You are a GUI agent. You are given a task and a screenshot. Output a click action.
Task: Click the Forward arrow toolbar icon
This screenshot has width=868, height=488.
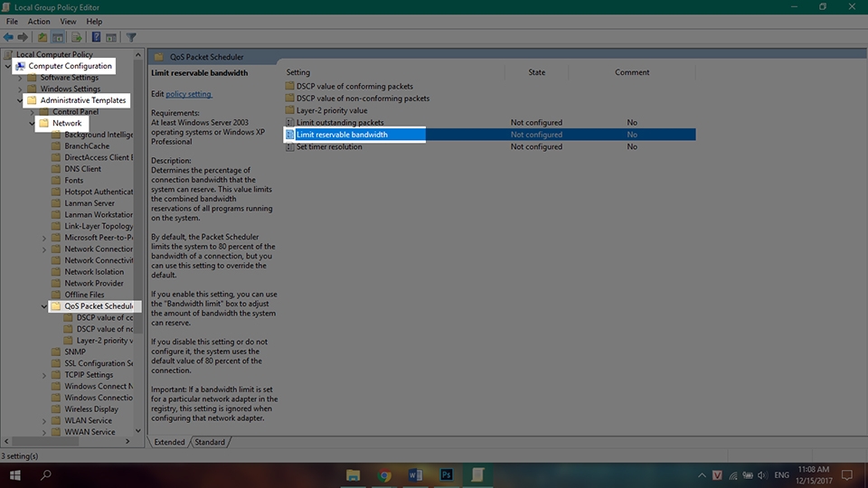23,37
